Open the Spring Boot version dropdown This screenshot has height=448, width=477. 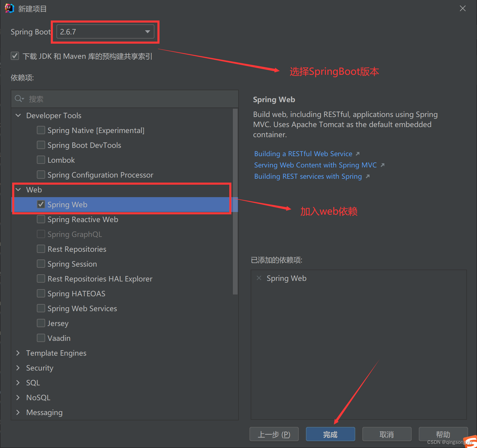105,32
